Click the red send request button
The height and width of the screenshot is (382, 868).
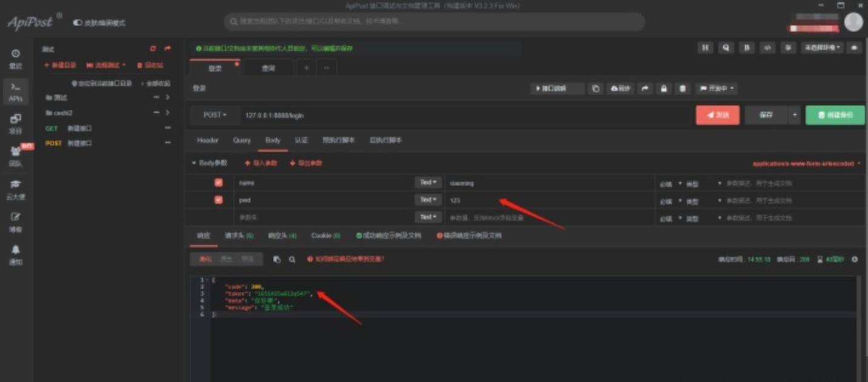[x=717, y=115]
